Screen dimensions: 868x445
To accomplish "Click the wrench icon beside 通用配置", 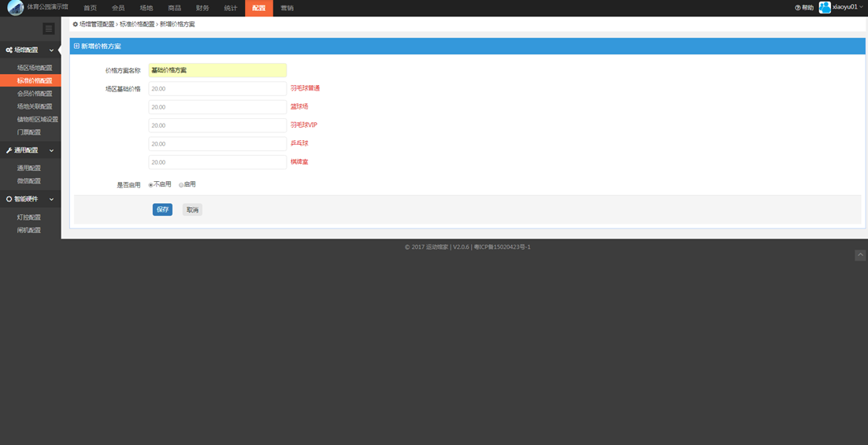I will coord(9,150).
